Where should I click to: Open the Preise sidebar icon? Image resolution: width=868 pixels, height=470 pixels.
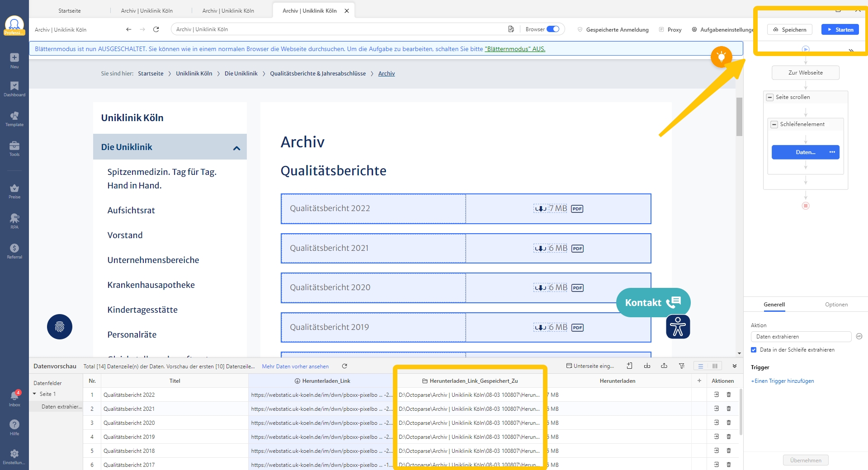14,191
